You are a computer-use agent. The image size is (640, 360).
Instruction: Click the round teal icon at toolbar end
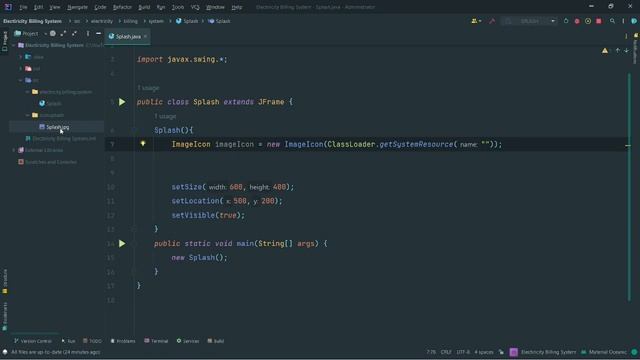(x=634, y=21)
